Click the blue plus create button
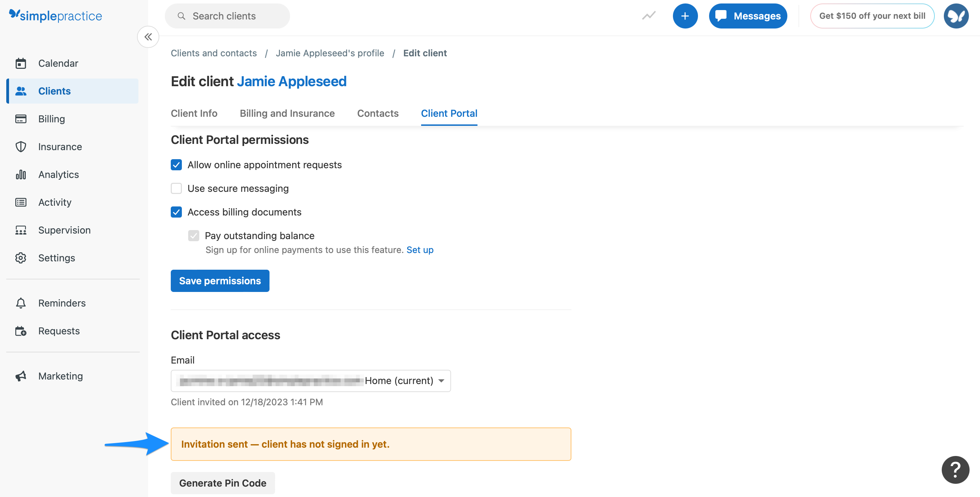This screenshot has height=497, width=980. click(685, 16)
